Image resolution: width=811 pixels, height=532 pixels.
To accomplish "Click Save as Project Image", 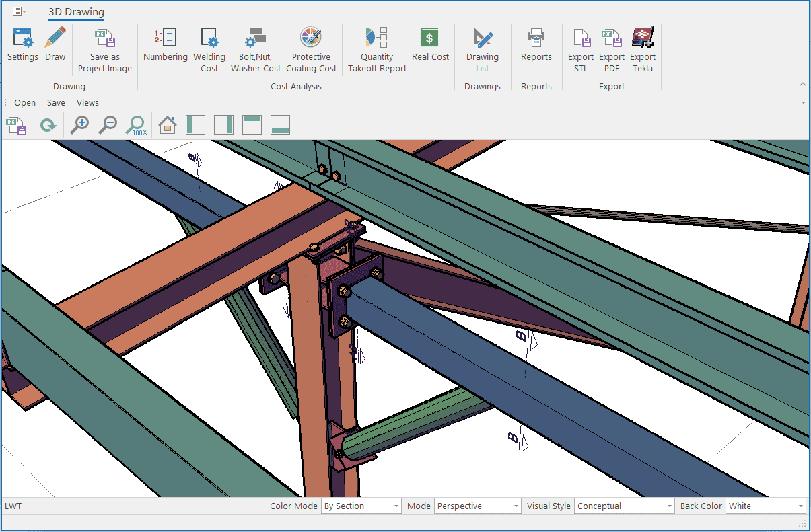I will tap(104, 39).
